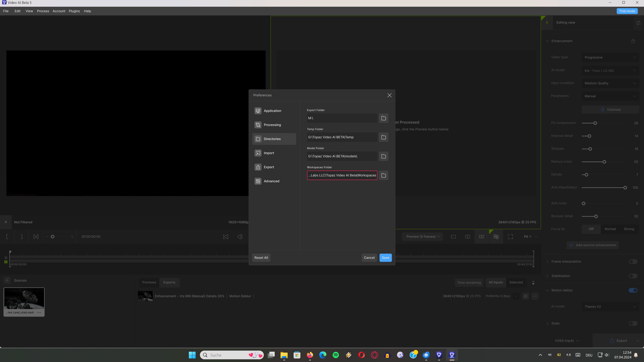Jump to previous frame
This screenshot has height=362, width=644.
click(x=240, y=237)
